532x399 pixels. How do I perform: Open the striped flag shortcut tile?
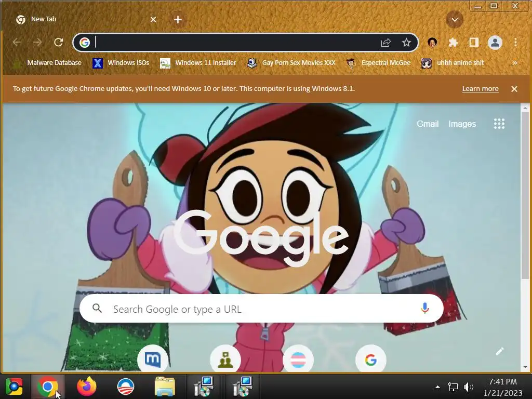pyautogui.click(x=298, y=360)
